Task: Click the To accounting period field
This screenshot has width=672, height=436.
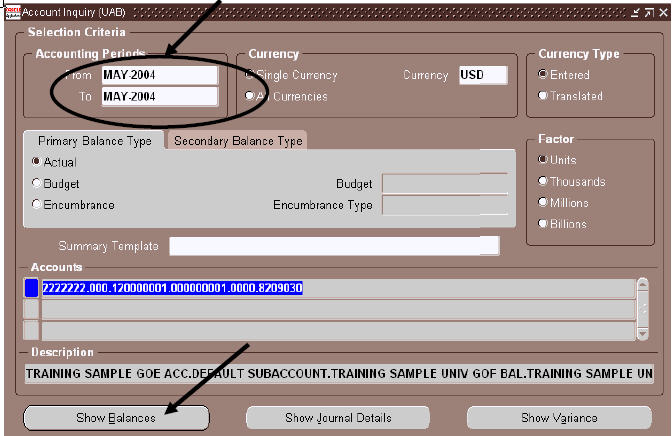Action: click(159, 96)
